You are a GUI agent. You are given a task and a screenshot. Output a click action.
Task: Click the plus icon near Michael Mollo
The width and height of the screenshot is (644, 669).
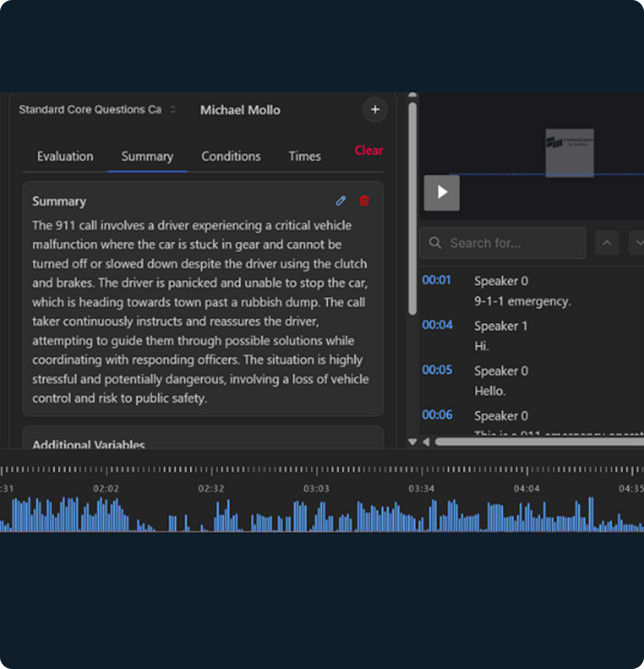[x=375, y=109]
